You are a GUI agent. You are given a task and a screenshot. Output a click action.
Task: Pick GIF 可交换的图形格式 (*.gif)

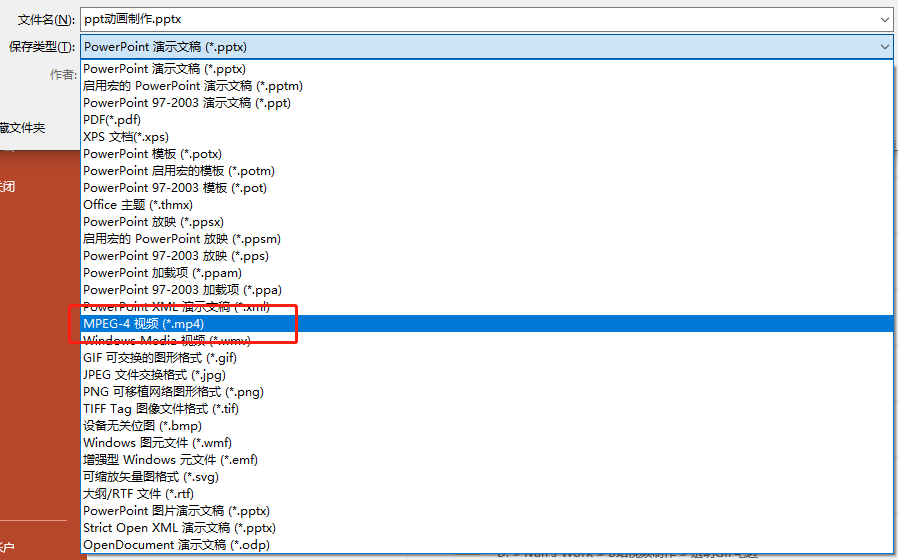487,358
